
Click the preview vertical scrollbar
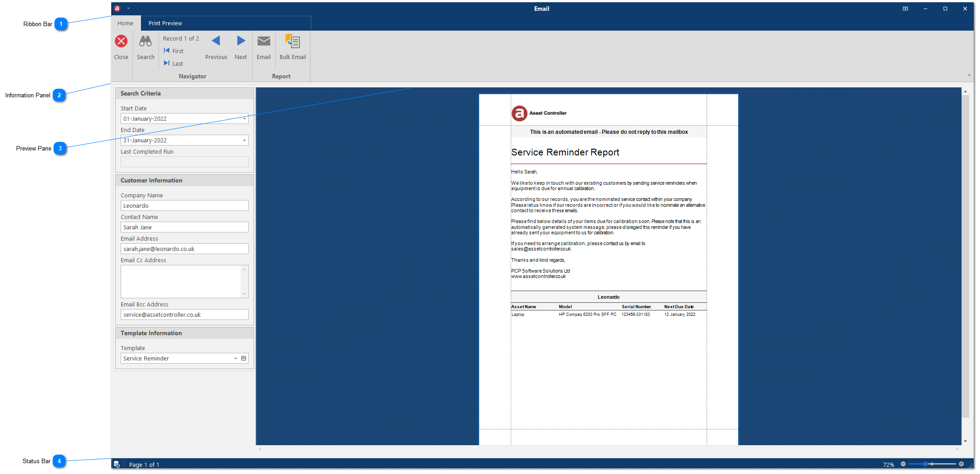click(965, 257)
